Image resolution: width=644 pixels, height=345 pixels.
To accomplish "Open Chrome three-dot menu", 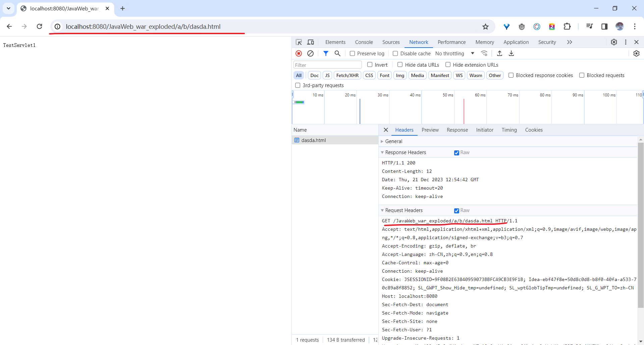I will (635, 26).
